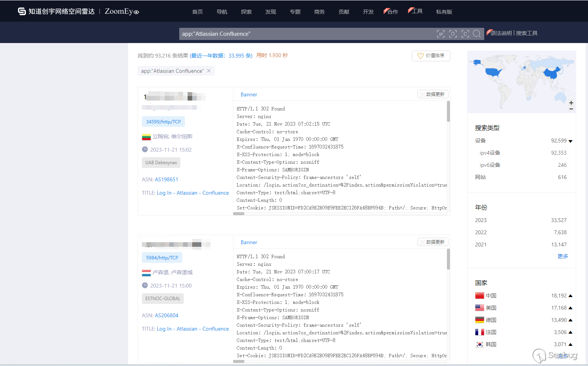This screenshot has height=366, width=588.
Task: Click 最近一年数据 33,995 条 link
Action: pyautogui.click(x=221, y=56)
